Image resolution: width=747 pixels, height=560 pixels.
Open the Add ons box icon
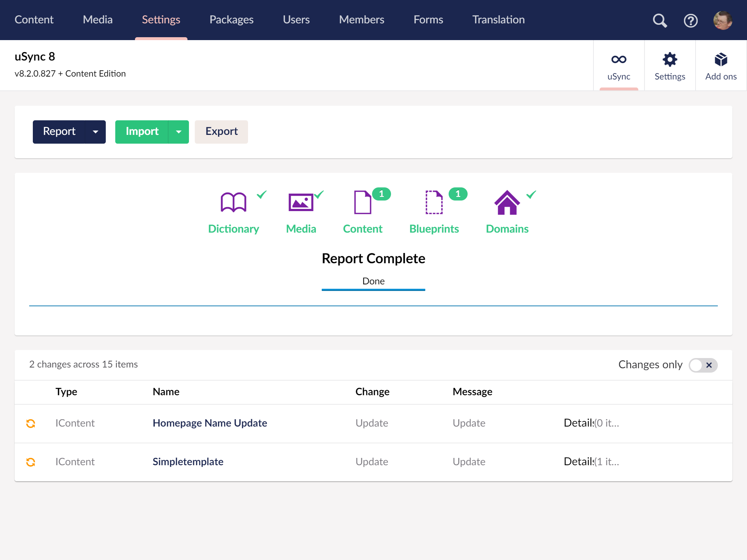pos(721,66)
